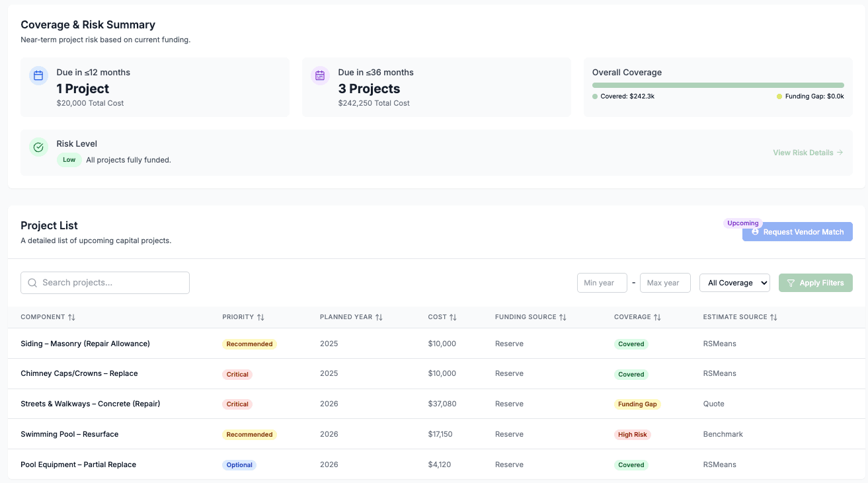Screen dimensions: 868x483
Task: Click $242,250 Total Cost text
Action: coord(374,103)
